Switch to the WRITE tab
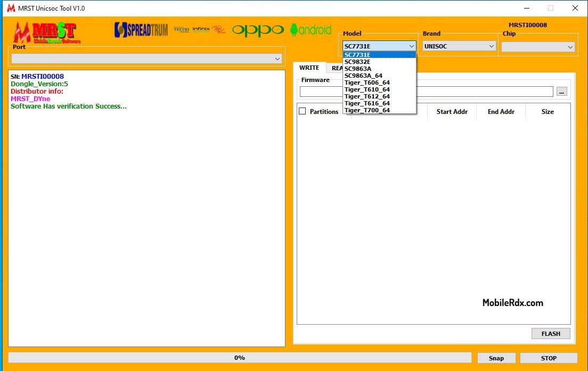 [309, 68]
